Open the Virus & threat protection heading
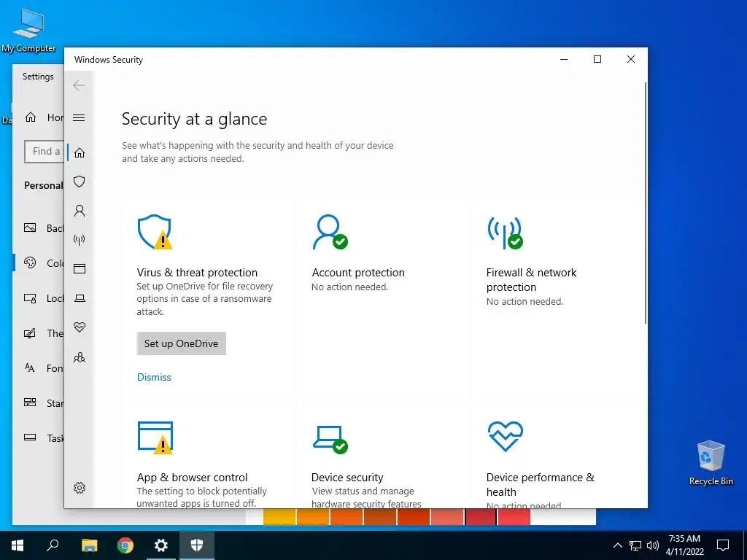 pyautogui.click(x=197, y=273)
